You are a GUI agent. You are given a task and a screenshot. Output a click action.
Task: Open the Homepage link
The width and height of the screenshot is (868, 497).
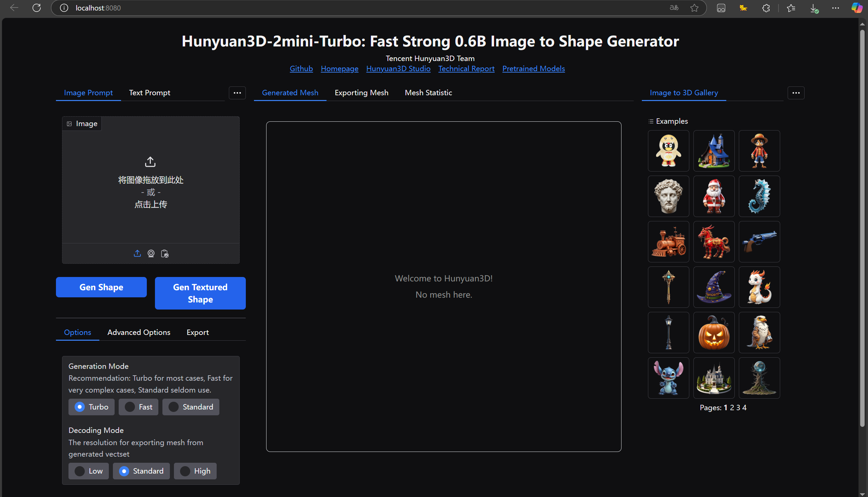pos(340,68)
